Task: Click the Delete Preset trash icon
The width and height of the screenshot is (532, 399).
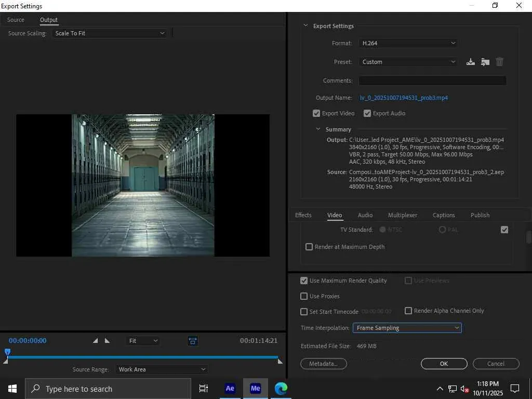Action: point(499,62)
